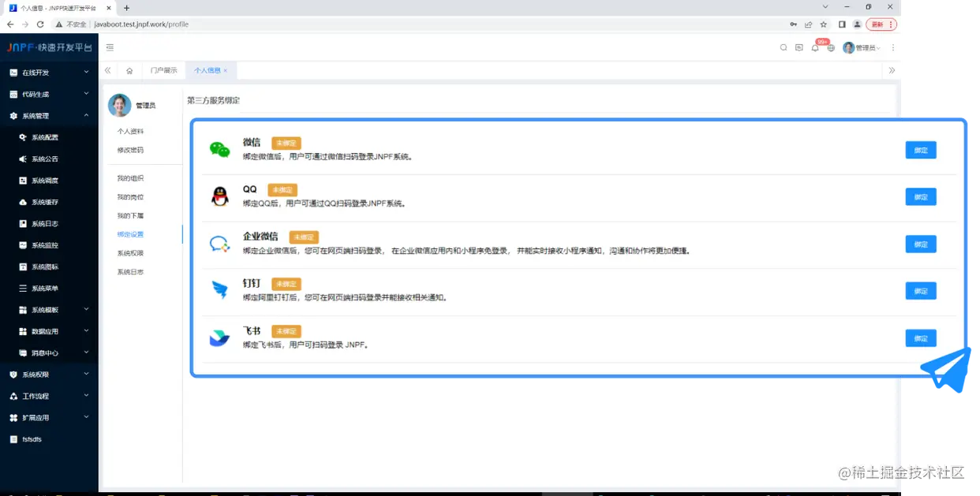Open notifications bell with 99+ badge
Viewport: 980px width, 496px height.
[815, 47]
